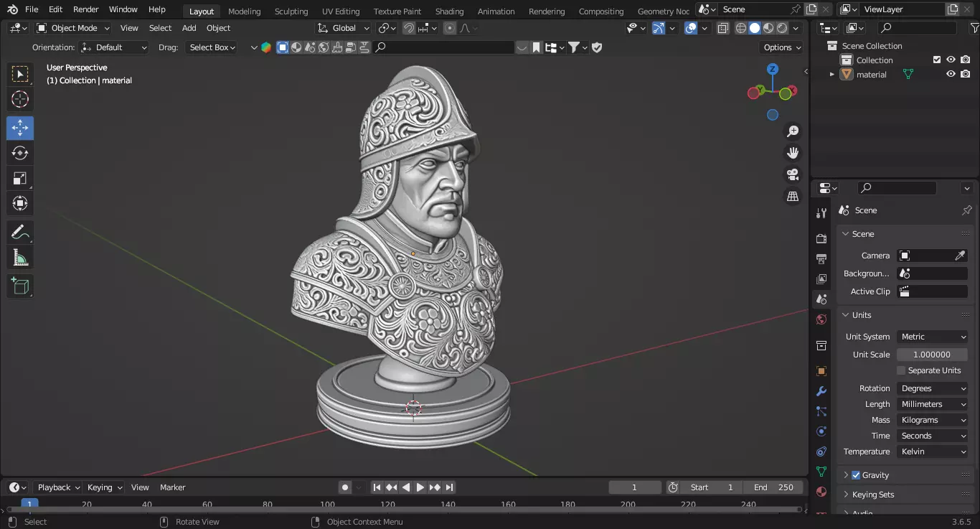Jump to end frame button
980x529 pixels.
(449, 487)
